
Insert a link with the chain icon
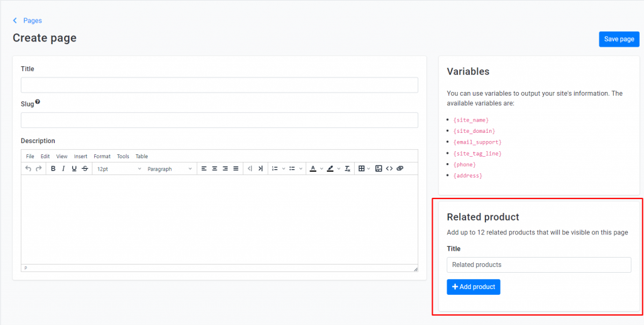pos(400,169)
